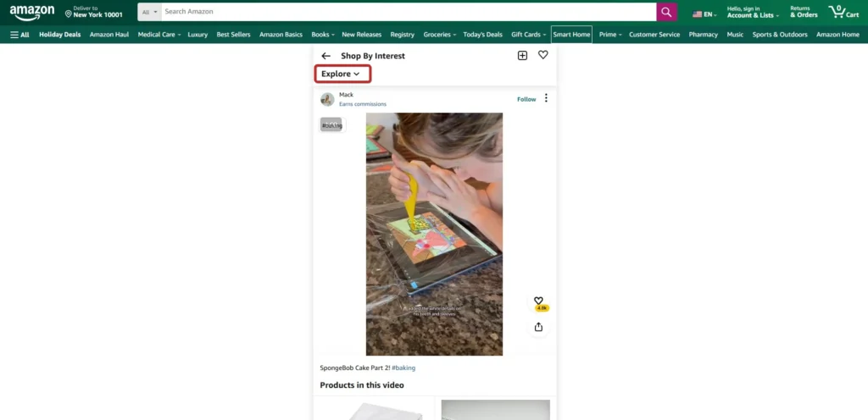Open the All hamburger menu

tap(19, 35)
